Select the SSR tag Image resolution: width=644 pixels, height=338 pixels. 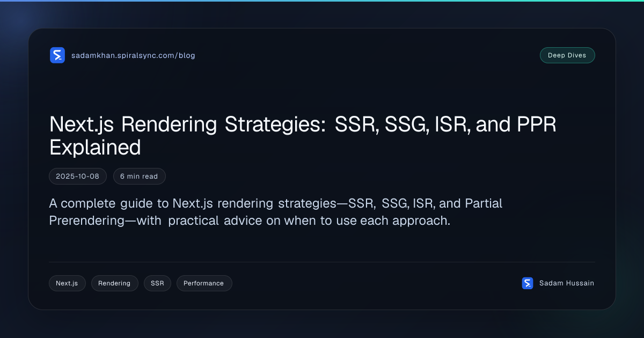click(x=157, y=283)
